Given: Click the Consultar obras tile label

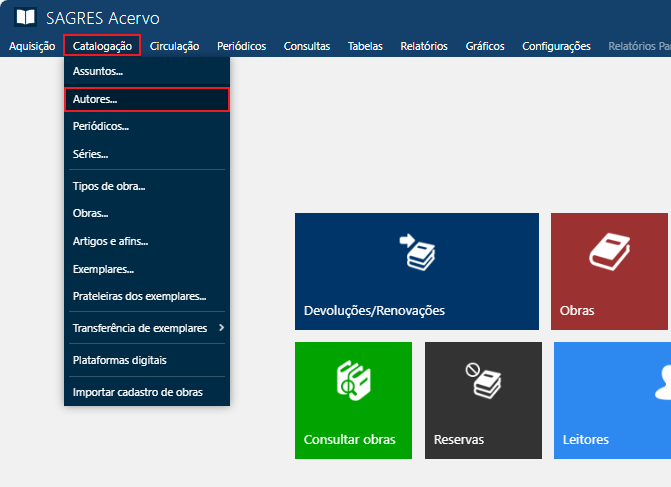Looking at the screenshot, I should pyautogui.click(x=350, y=440).
